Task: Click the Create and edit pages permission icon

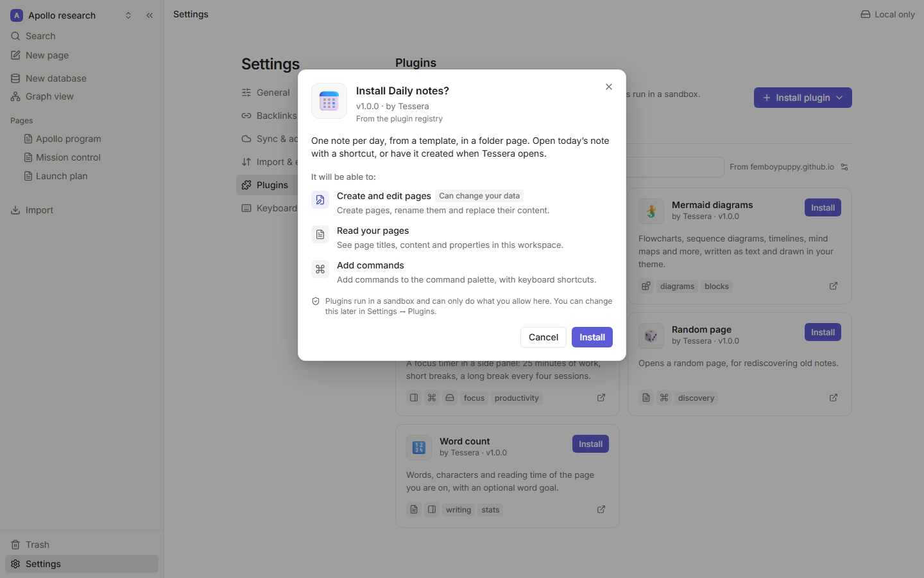Action: [x=320, y=200]
